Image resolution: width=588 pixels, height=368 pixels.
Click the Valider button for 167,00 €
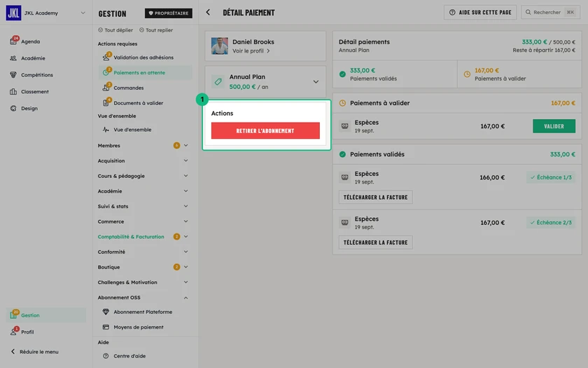(554, 126)
